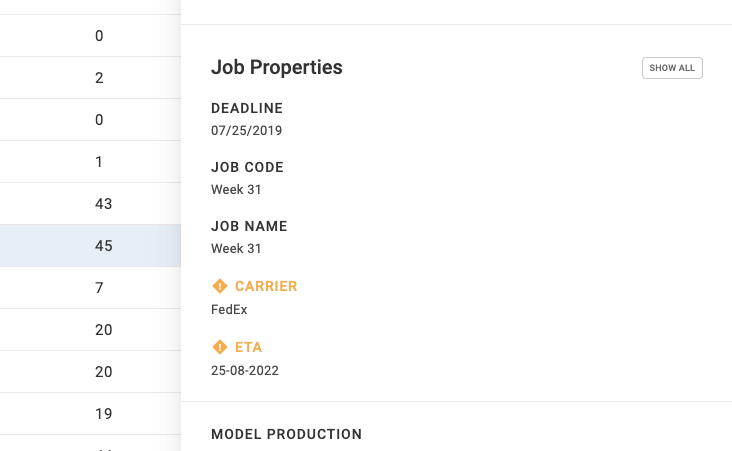Select the table row showing 19
The image size is (732, 451).
90,414
